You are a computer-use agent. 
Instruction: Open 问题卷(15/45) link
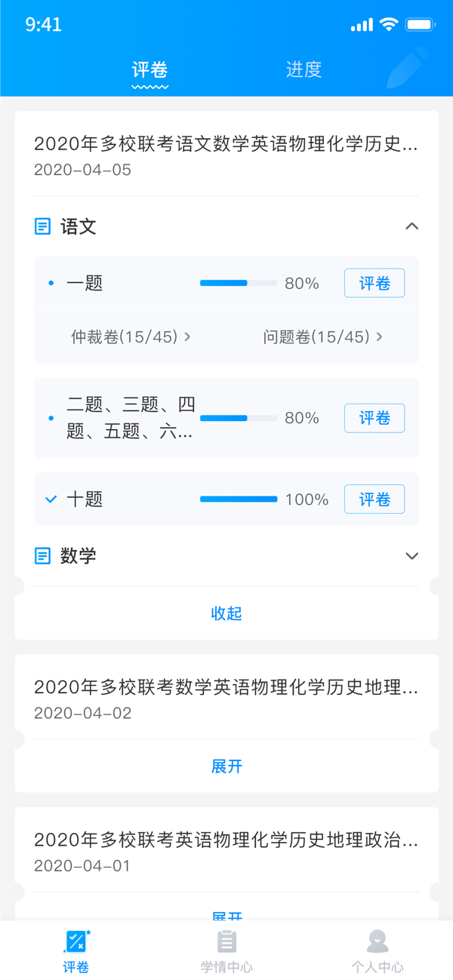coord(323,337)
